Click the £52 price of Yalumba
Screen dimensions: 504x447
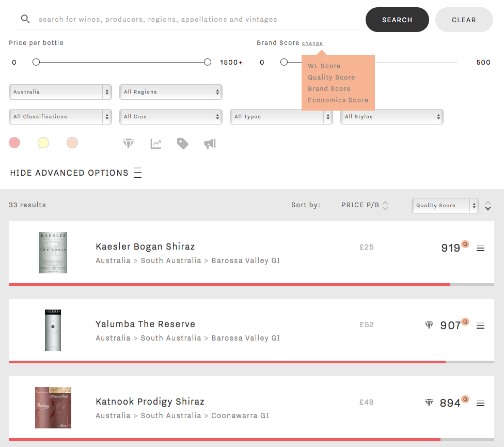(367, 325)
